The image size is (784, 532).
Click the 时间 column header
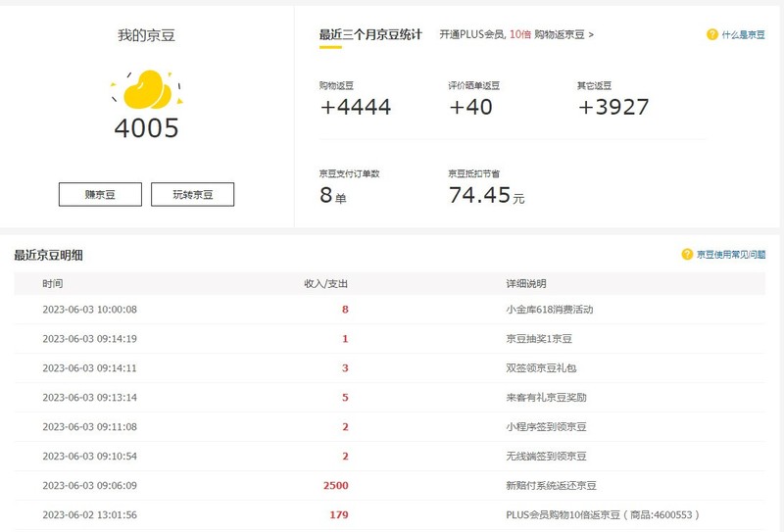click(x=53, y=284)
